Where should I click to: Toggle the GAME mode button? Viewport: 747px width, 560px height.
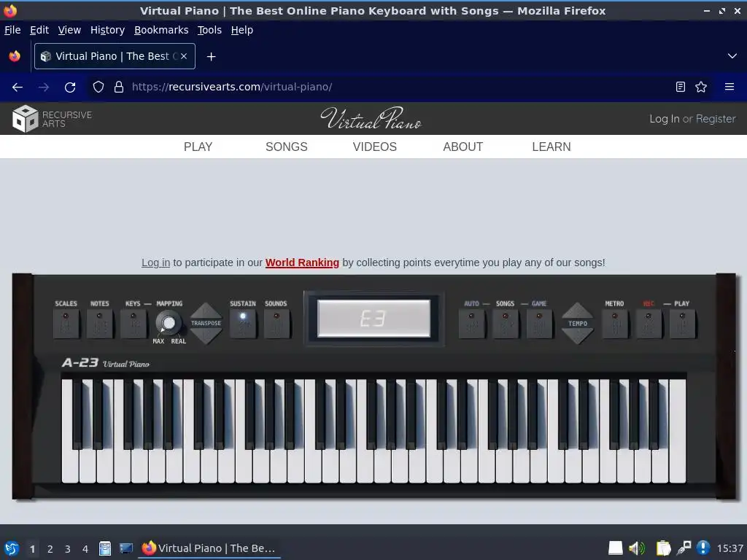539,324
